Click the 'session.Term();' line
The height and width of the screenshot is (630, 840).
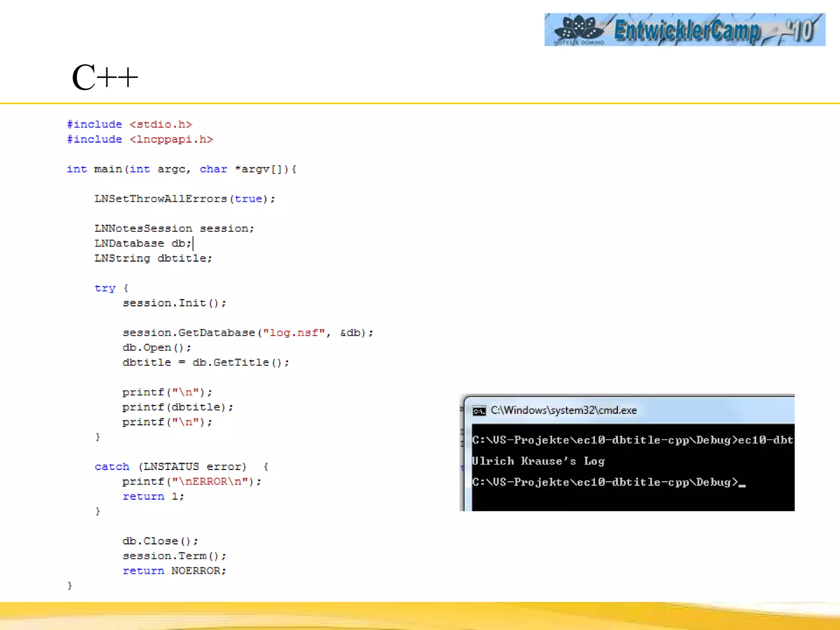point(174,556)
